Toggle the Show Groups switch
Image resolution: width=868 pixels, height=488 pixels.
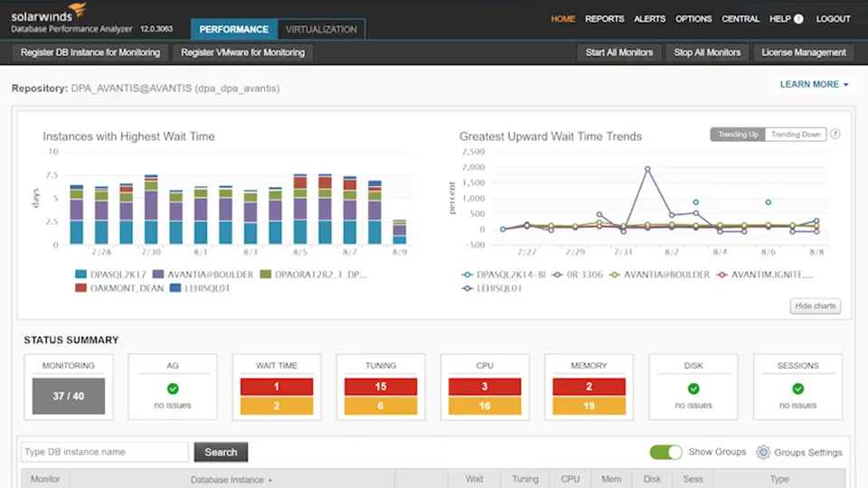point(665,452)
